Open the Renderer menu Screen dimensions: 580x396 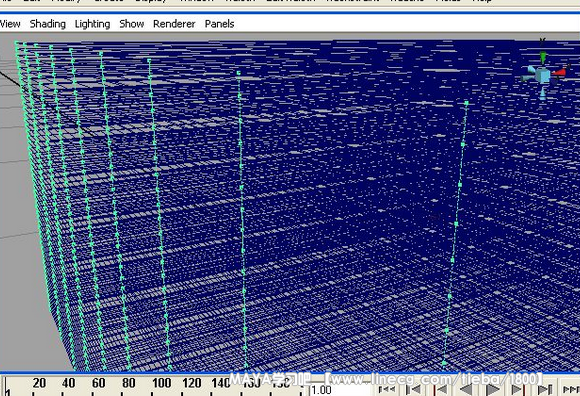coord(174,24)
